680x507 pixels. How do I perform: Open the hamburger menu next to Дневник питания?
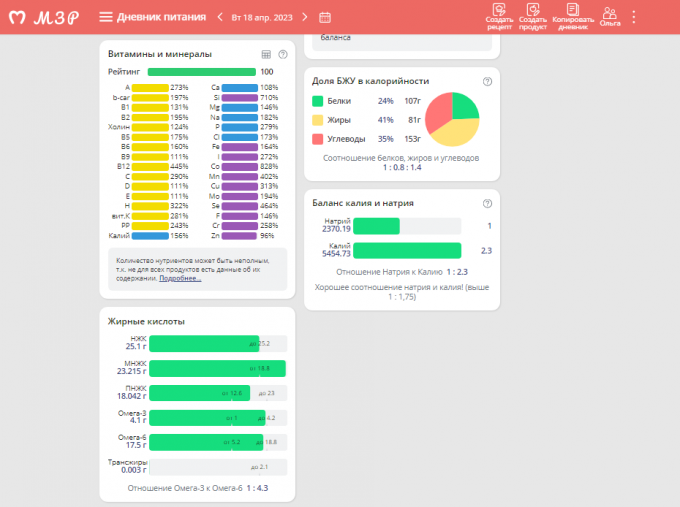[106, 17]
